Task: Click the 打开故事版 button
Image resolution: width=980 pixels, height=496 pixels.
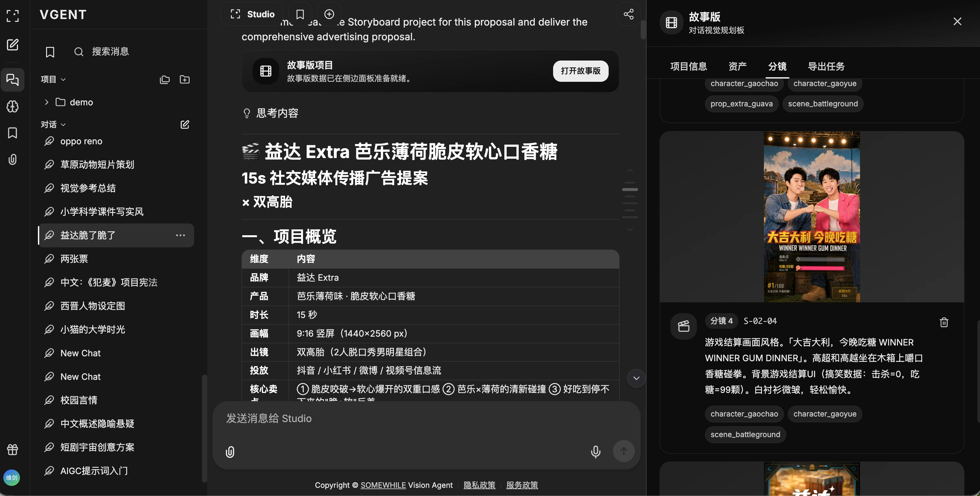Action: (x=581, y=71)
